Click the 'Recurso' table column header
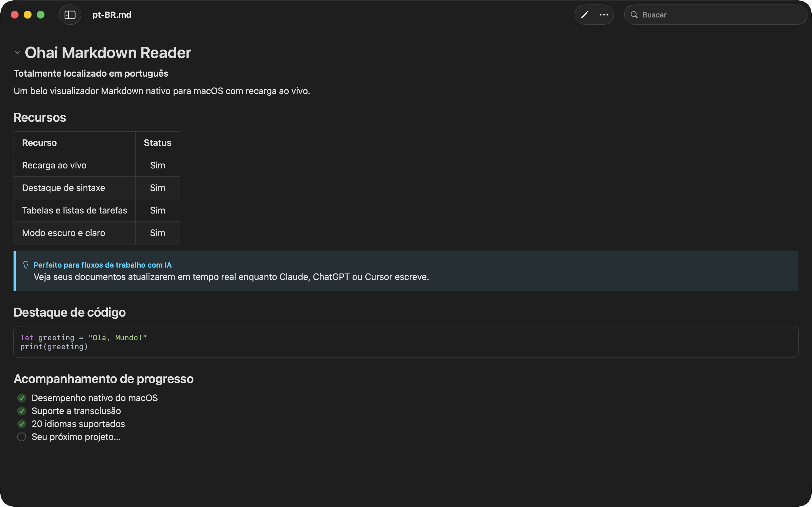The image size is (812, 507). coord(39,143)
